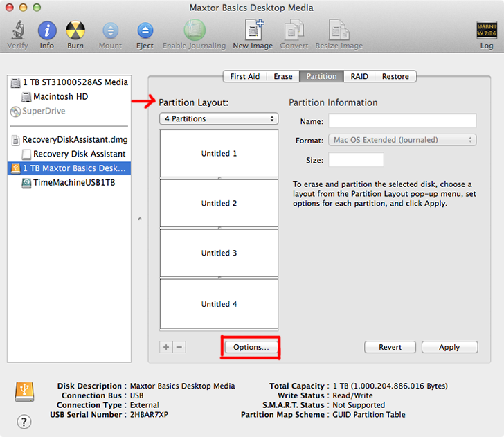Switch to Restore tab
Screen dimensions: 504x437
click(396, 77)
